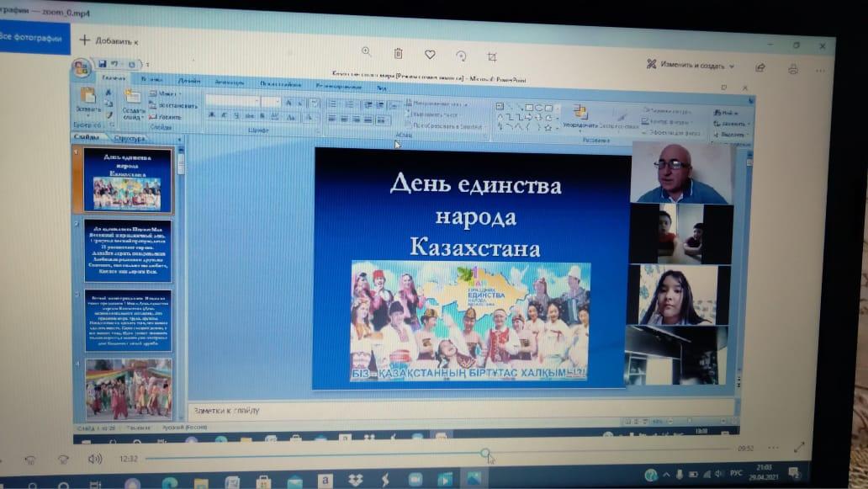Viewport: 868px width, 489px height.
Task: Open the Главная ribbon tab in PowerPoint
Action: point(114,78)
